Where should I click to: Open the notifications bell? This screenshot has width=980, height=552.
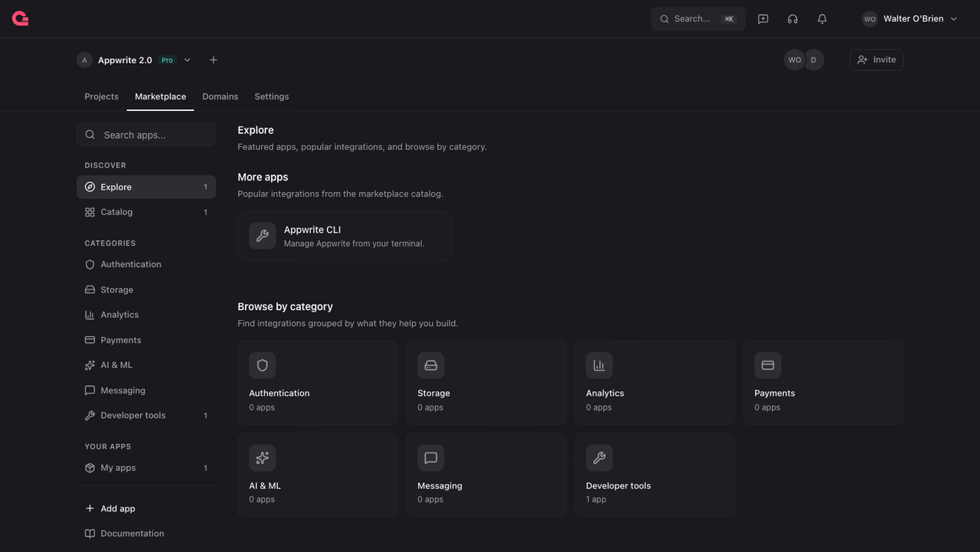tap(822, 18)
